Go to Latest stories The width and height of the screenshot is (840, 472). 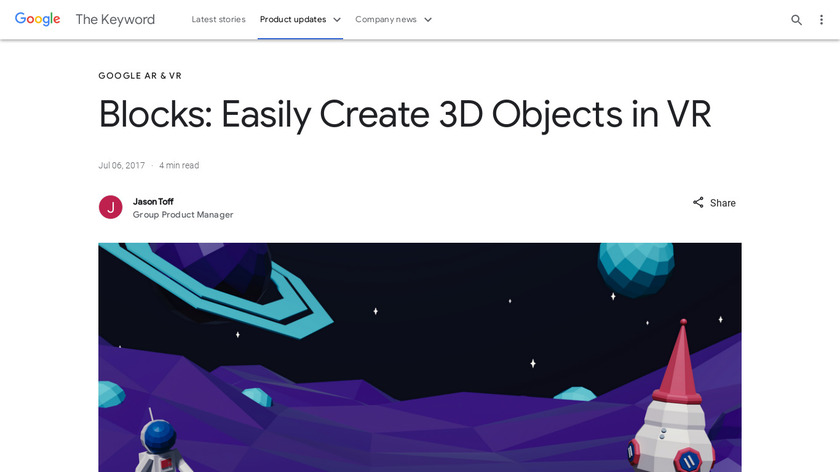tap(219, 19)
